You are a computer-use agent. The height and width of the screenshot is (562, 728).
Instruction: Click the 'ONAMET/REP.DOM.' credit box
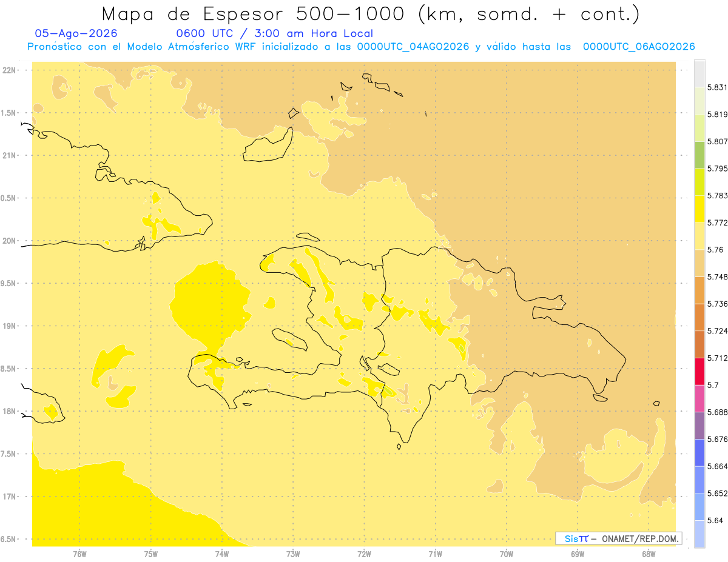click(619, 538)
